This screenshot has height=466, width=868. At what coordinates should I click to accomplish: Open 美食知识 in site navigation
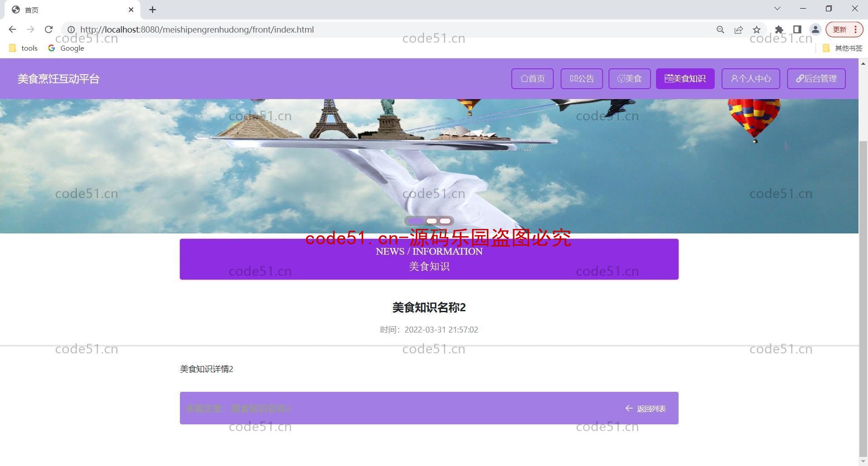(685, 79)
